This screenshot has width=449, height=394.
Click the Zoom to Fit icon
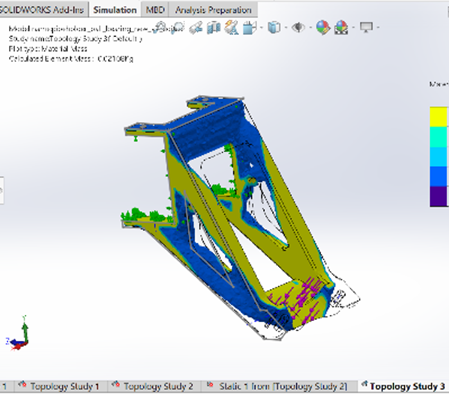(x=161, y=27)
